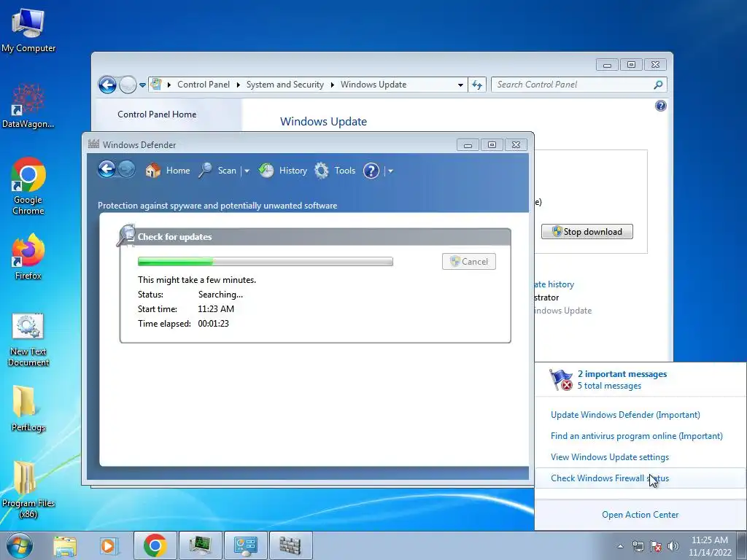Open the DataWagon desktop shortcut
Screen dimensions: 747x560
tap(28, 106)
